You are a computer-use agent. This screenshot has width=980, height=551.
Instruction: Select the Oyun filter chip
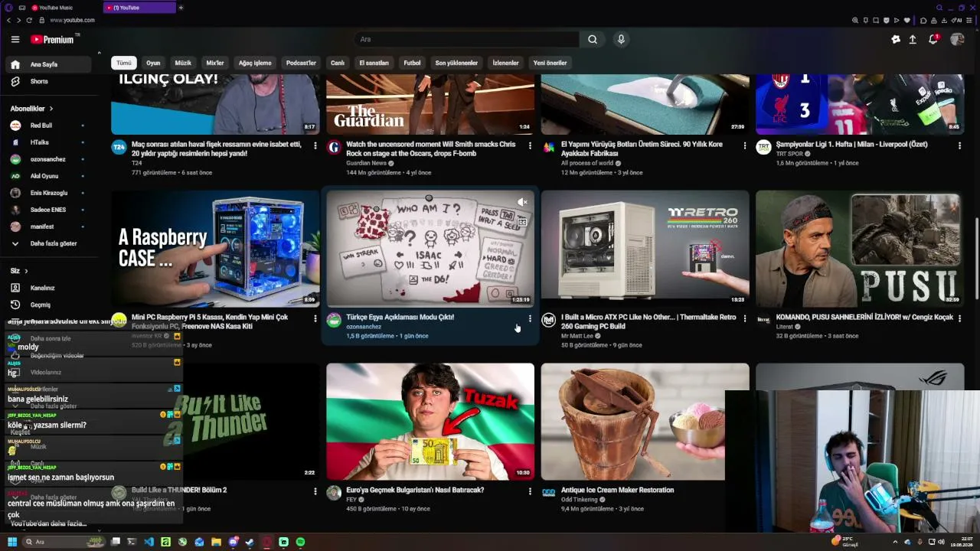[x=153, y=63]
